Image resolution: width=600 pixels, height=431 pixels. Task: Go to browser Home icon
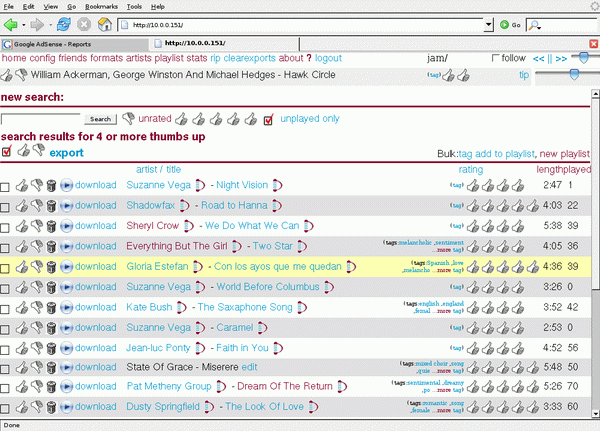coord(104,25)
